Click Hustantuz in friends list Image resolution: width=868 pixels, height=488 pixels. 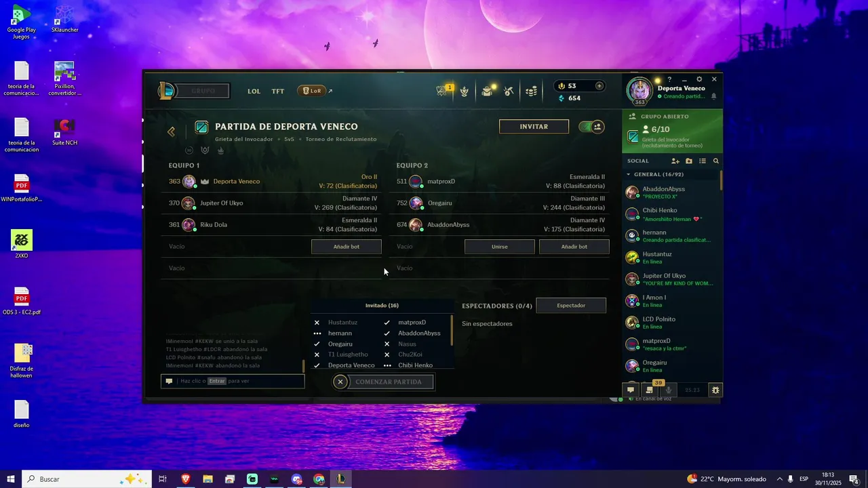click(x=671, y=258)
